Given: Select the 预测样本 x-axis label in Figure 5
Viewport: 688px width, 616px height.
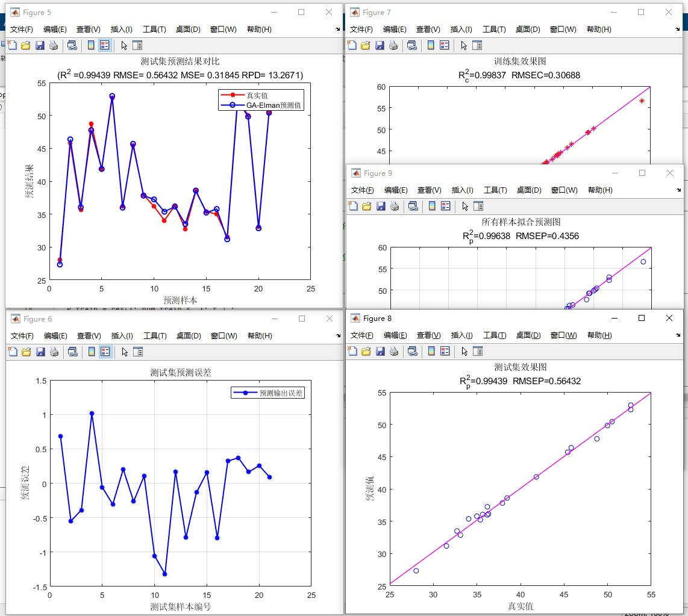Looking at the screenshot, I should click(180, 300).
